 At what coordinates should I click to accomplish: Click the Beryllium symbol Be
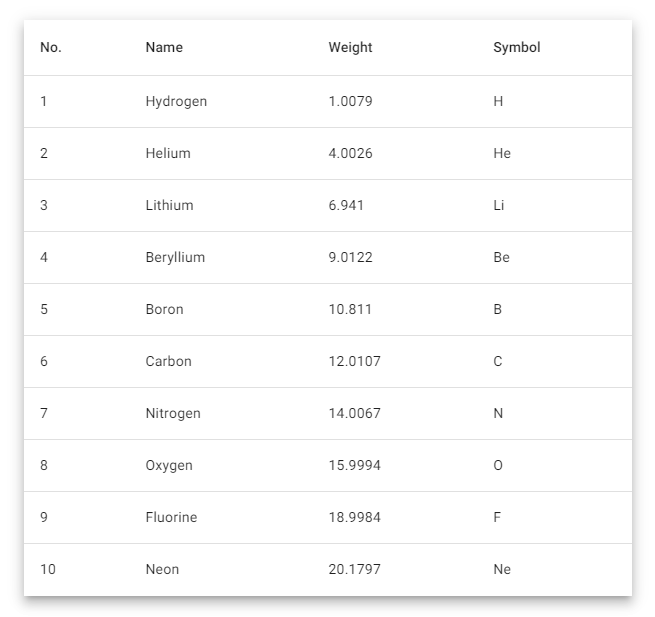click(501, 257)
